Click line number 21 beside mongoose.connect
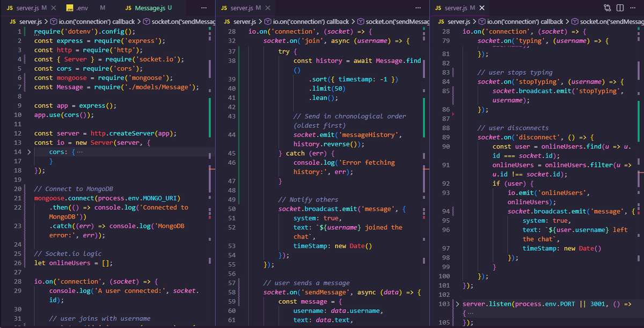The width and height of the screenshot is (644, 328). 18,198
